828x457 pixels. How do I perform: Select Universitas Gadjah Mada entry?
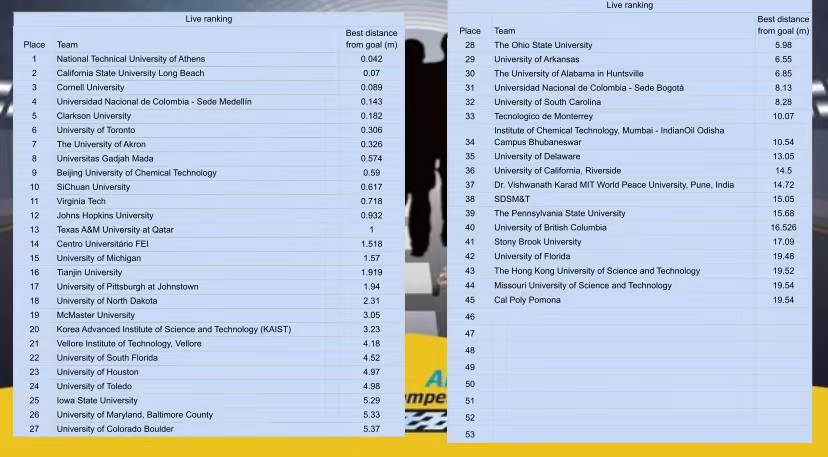point(106,158)
